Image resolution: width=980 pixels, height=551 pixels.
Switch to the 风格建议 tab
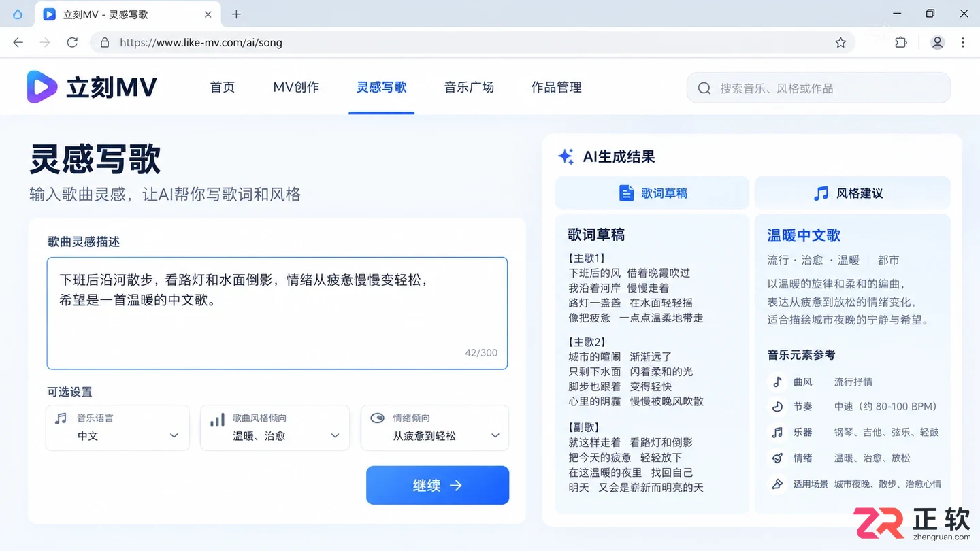pyautogui.click(x=852, y=193)
